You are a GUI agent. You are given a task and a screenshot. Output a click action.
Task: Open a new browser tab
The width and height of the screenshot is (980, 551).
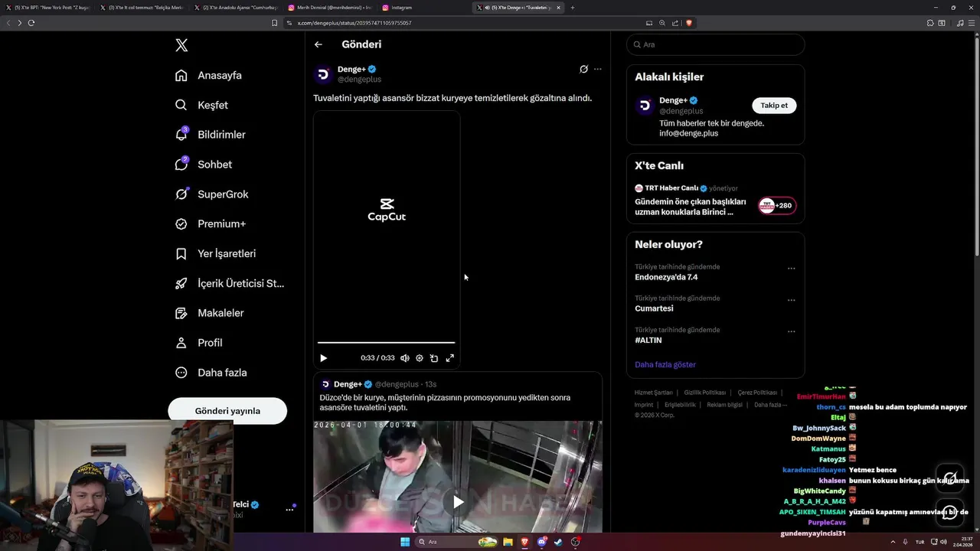point(573,8)
